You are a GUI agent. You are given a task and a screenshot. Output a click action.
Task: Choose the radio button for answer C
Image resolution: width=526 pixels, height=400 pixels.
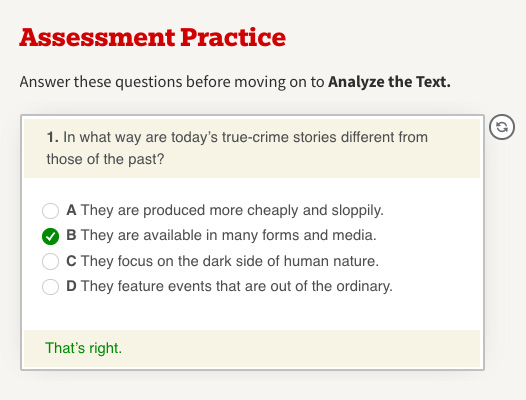coord(50,261)
